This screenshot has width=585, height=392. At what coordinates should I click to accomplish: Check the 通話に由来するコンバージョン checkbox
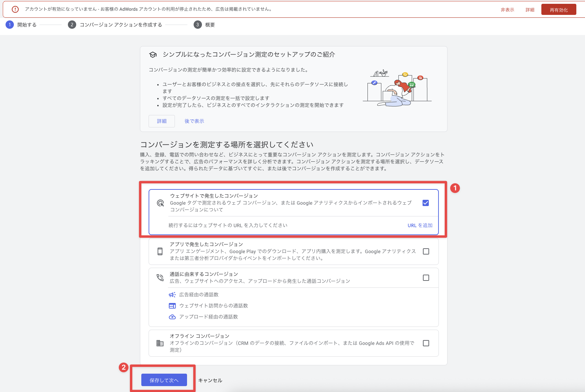pyautogui.click(x=426, y=278)
